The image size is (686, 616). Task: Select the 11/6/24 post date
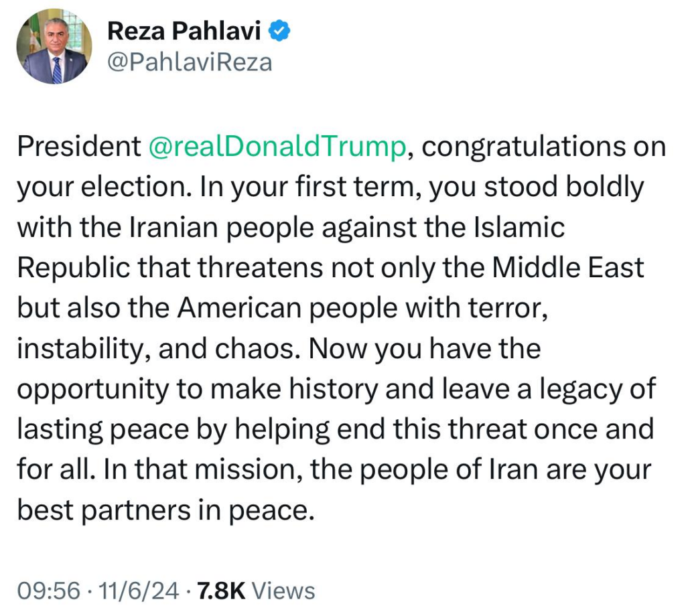(x=139, y=591)
